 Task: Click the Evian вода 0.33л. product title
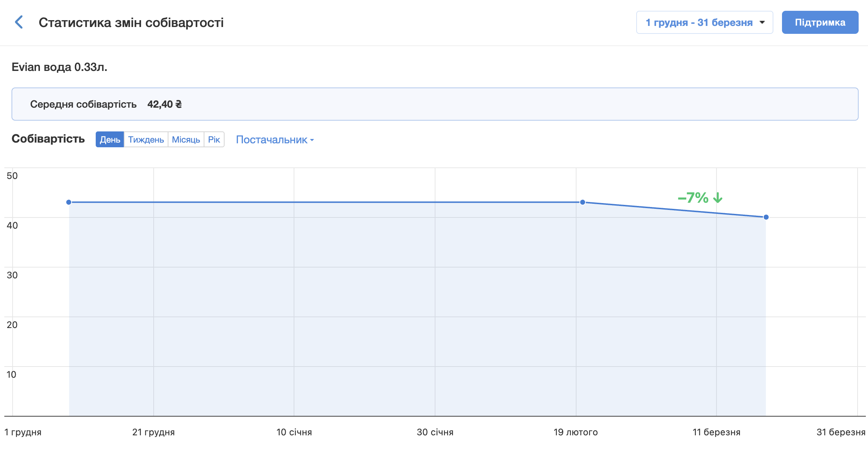59,67
